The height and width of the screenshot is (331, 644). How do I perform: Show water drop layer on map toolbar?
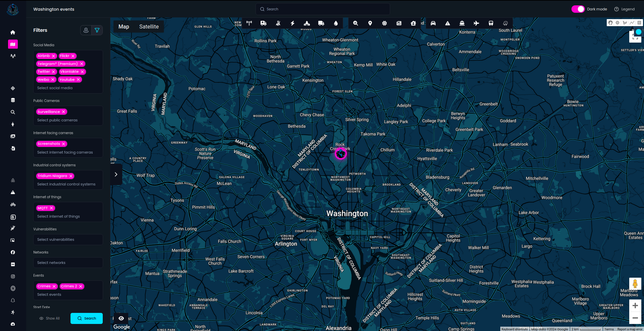[336, 23]
